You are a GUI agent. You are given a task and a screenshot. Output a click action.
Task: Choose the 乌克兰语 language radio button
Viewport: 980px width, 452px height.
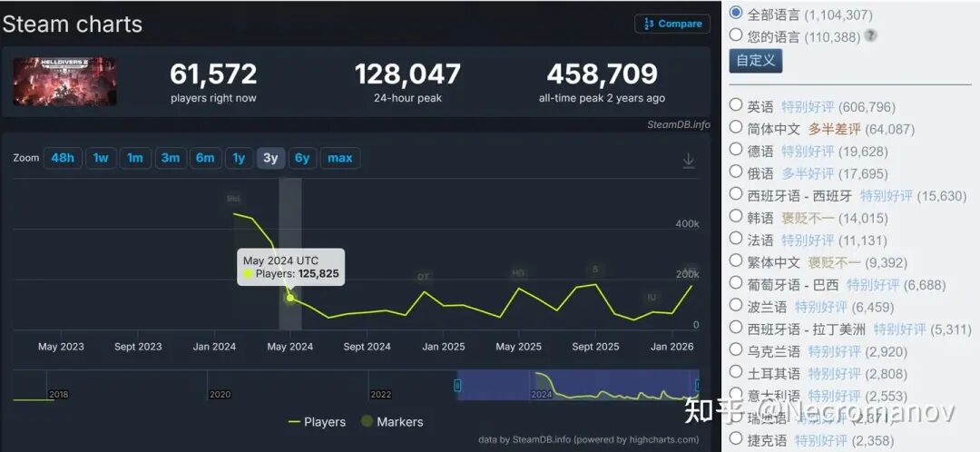(736, 349)
